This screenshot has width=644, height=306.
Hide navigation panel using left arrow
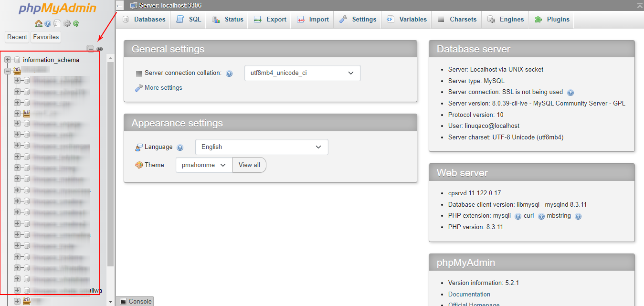pyautogui.click(x=120, y=6)
